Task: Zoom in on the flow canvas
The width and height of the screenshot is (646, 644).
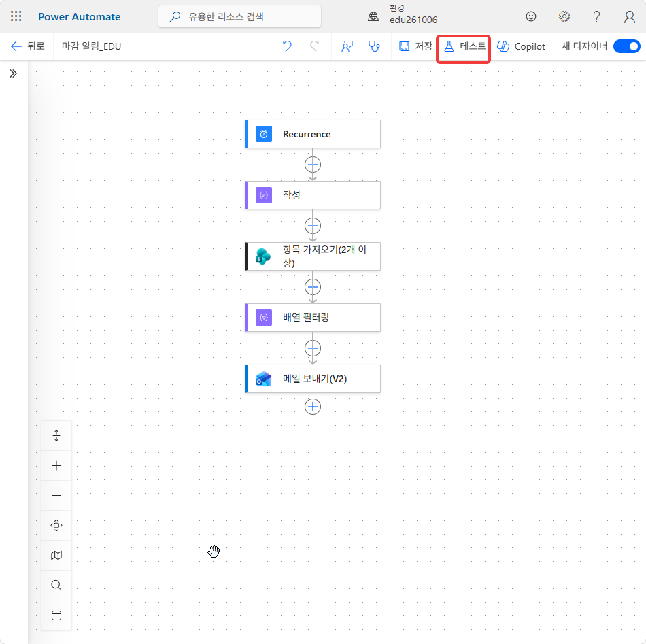Action: [56, 466]
